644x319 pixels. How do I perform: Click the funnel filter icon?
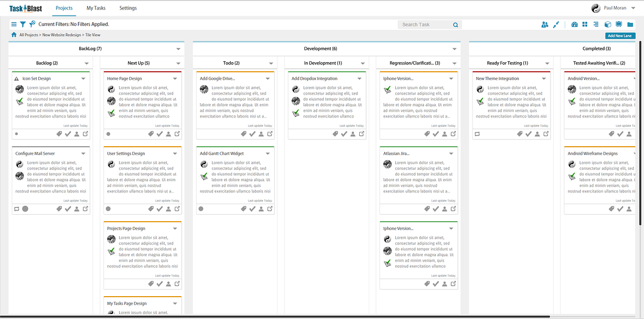click(23, 24)
